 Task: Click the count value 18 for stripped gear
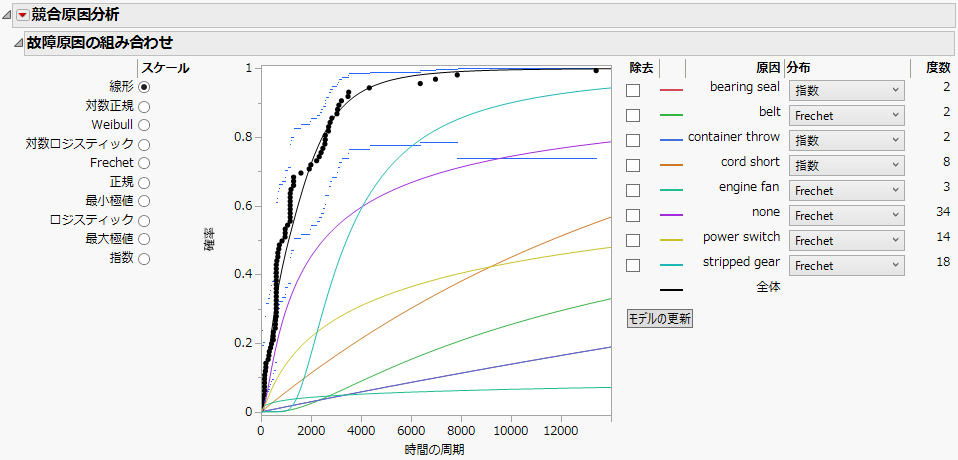coord(943,261)
